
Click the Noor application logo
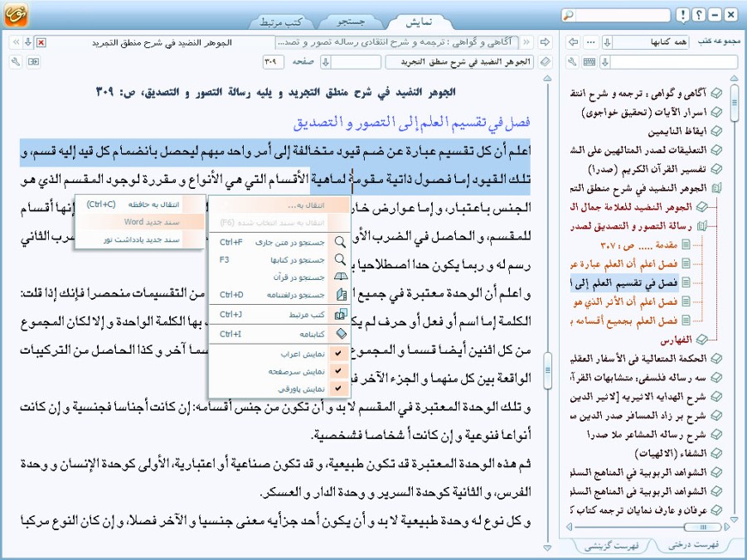tap(16, 15)
